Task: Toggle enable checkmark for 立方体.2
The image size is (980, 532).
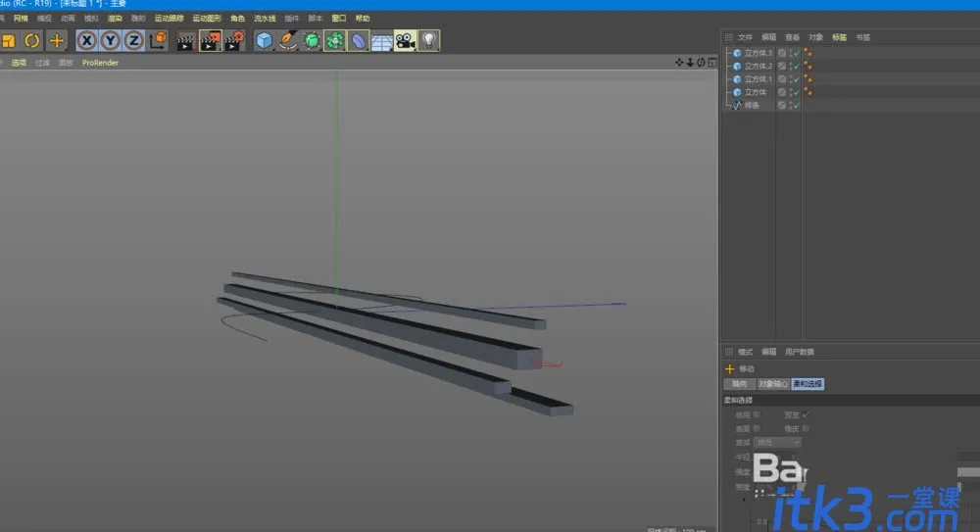Action: pyautogui.click(x=796, y=67)
